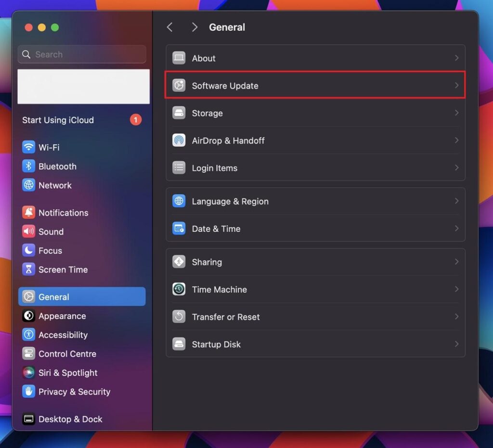Go forward with the forward arrow
The image size is (493, 448).
pyautogui.click(x=195, y=27)
